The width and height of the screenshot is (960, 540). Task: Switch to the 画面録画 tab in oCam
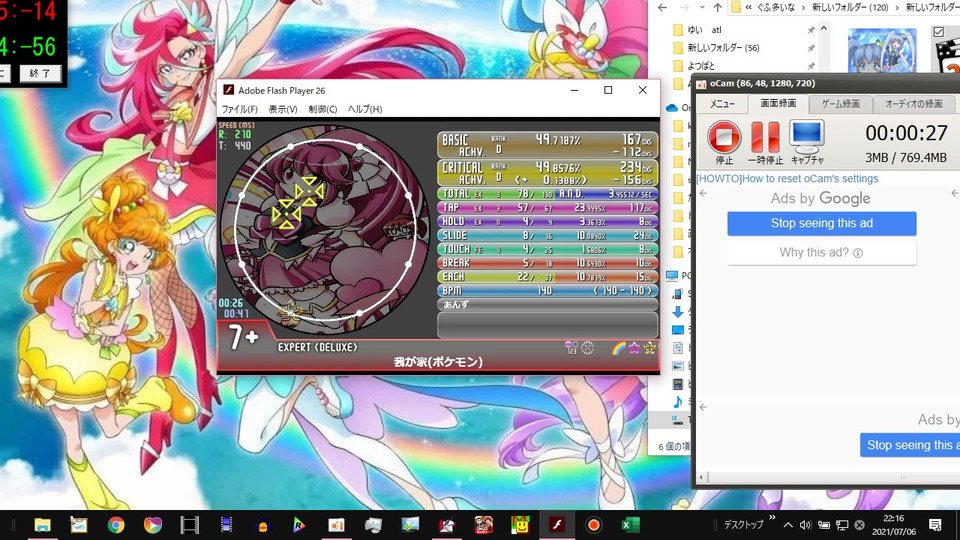point(778,103)
